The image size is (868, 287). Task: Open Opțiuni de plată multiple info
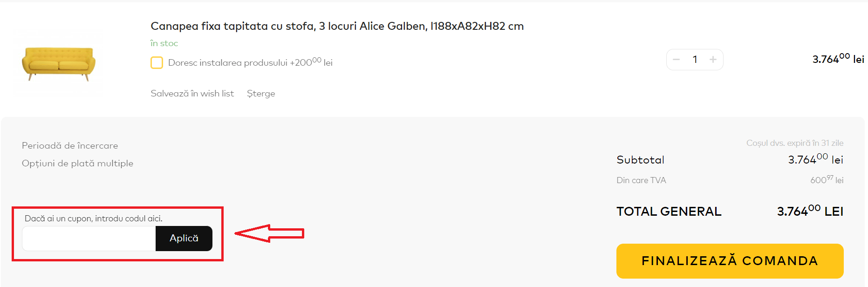[x=77, y=164]
